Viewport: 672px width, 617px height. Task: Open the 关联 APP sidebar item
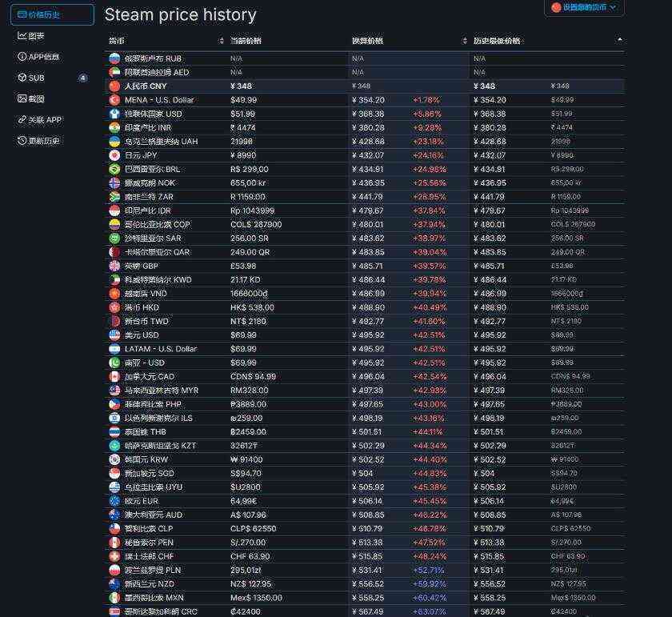(x=39, y=119)
